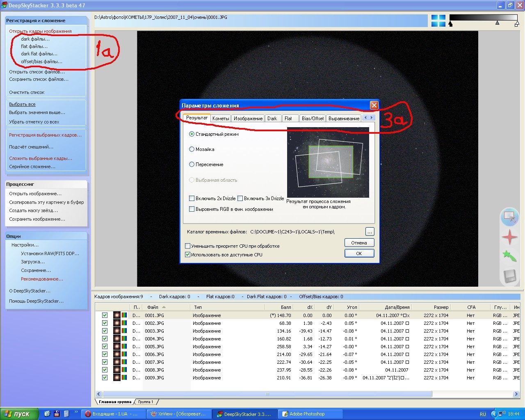This screenshot has width=525, height=420.
Task: Uncheck the checkbox for 0003.JPG
Action: [x=105, y=331]
